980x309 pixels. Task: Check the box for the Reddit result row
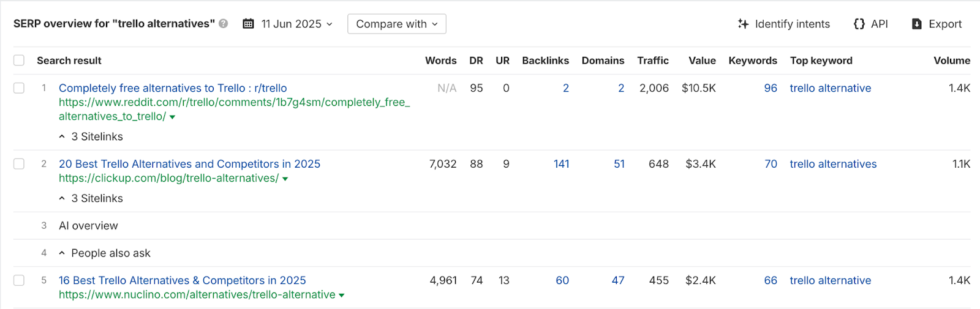[x=19, y=88]
